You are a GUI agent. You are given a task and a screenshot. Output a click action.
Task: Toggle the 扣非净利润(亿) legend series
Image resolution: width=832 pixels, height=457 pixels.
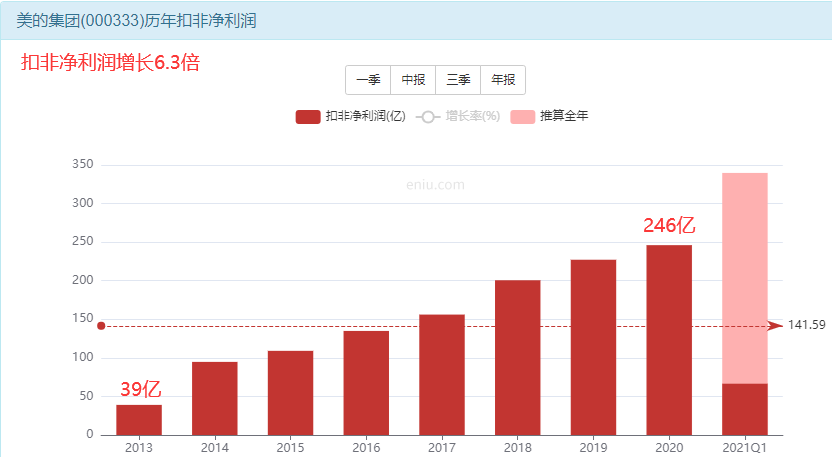(351, 116)
